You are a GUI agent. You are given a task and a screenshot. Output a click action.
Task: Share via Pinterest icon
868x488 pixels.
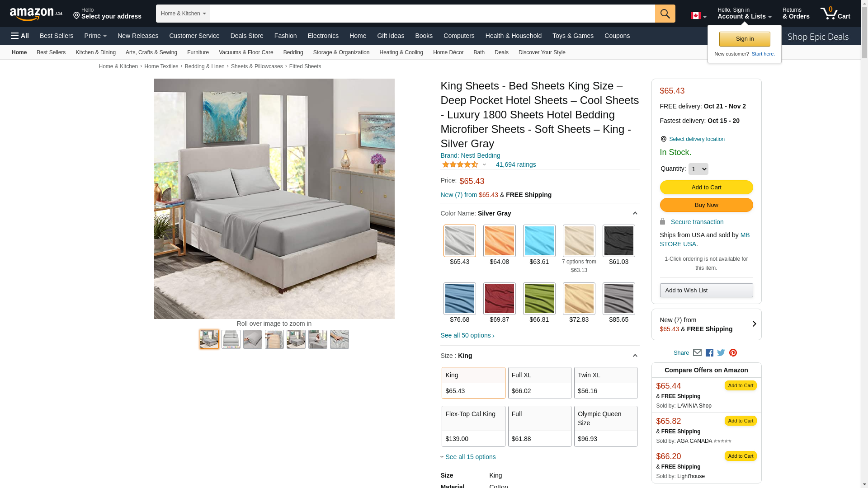pos(733,353)
